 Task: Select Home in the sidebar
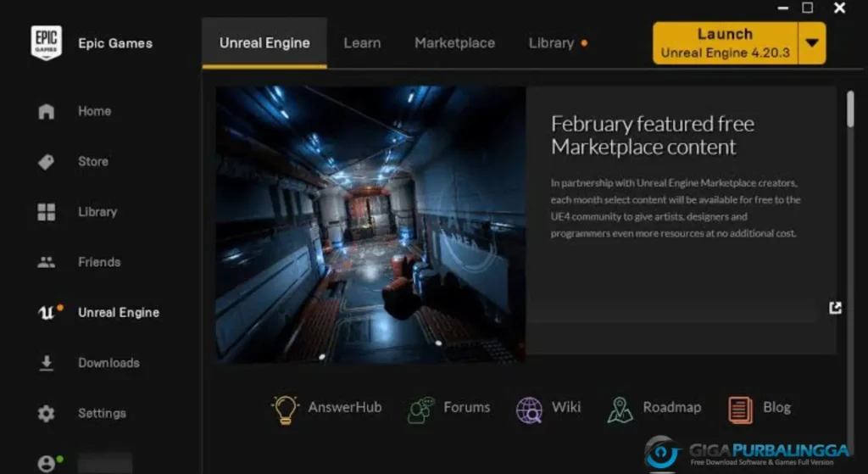click(95, 111)
